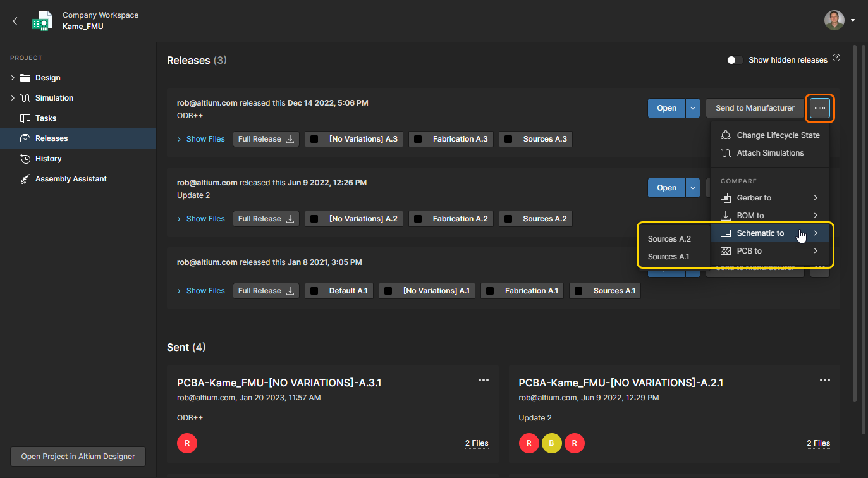
Task: Open the dropdown arrow beside Open for Jun 9 release
Action: pyautogui.click(x=693, y=188)
